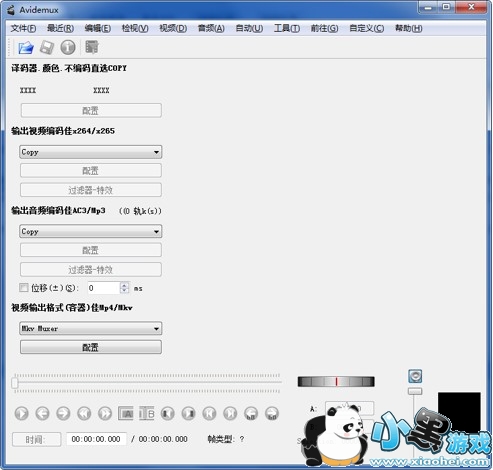Open the audio output Copy dropdown

point(91,231)
